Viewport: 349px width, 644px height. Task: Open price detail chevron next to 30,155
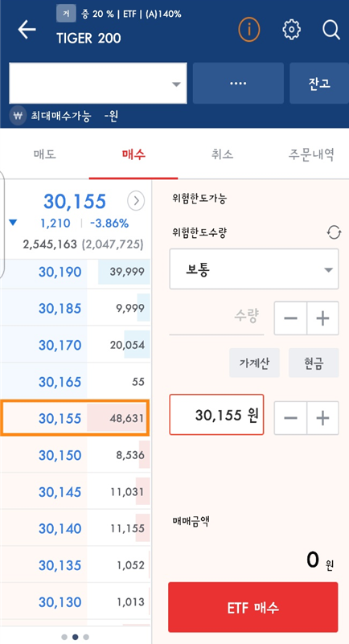(x=136, y=201)
